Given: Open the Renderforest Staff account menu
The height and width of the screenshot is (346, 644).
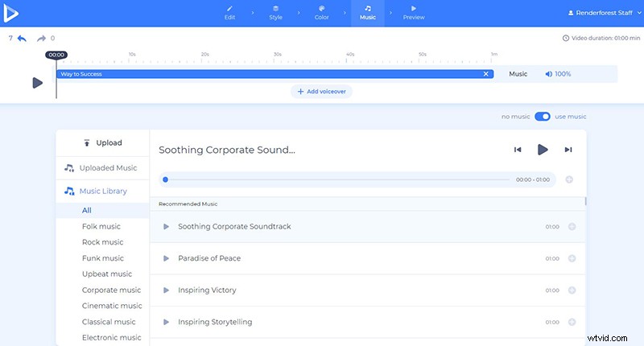Looking at the screenshot, I should click(x=601, y=14).
